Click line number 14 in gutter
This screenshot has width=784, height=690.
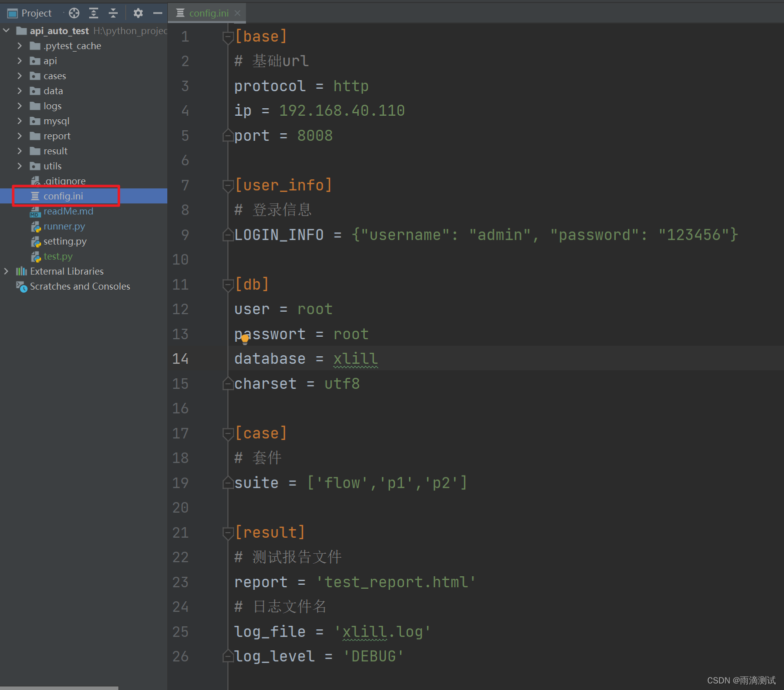point(180,359)
